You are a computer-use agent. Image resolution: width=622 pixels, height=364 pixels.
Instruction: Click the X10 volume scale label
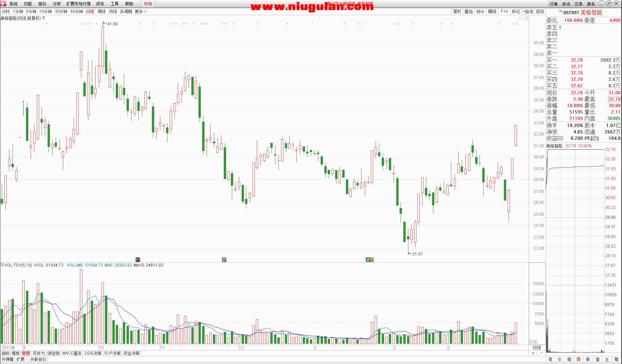pos(533,342)
